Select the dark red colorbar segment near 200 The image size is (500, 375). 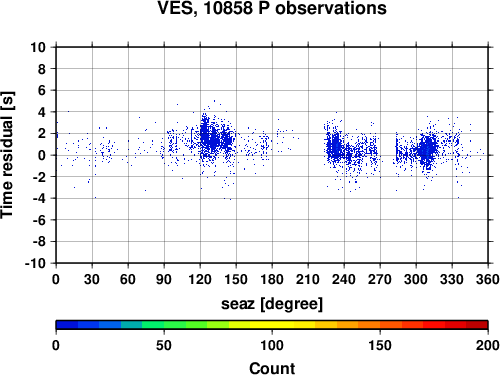click(477, 325)
